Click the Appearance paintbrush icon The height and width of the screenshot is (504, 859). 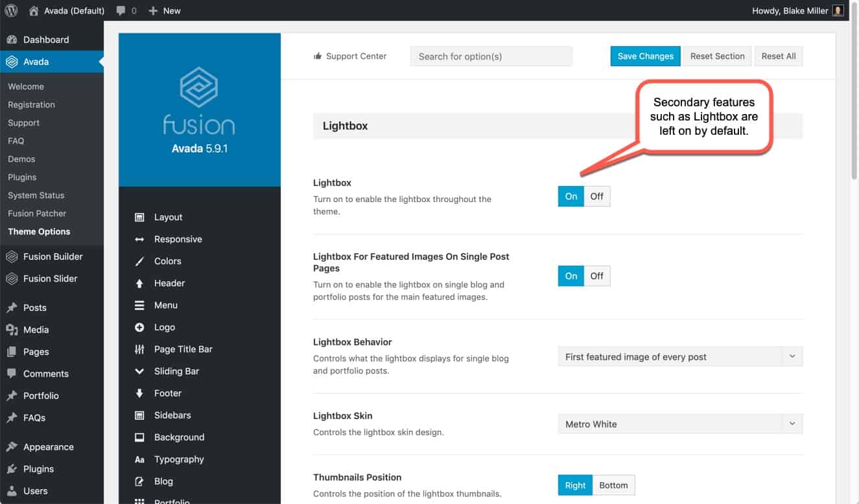coord(12,447)
